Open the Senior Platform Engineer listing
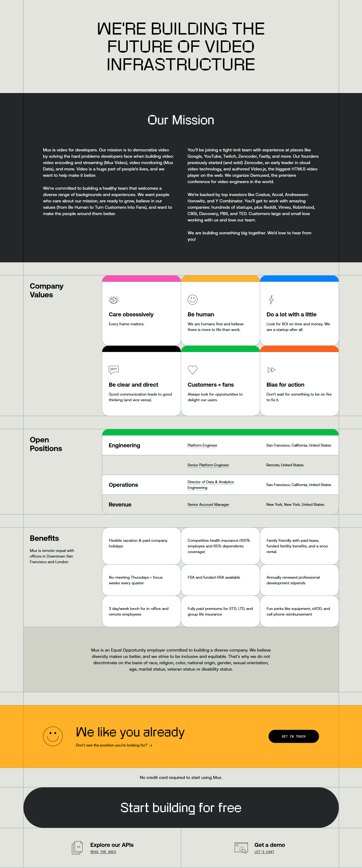This screenshot has width=362, height=868. (208, 465)
